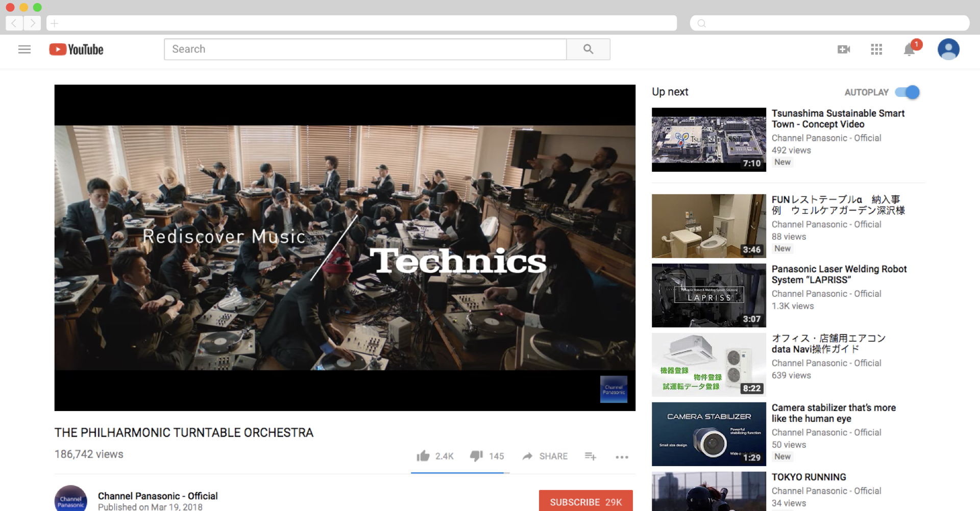Open the YouTube apps grid icon
This screenshot has height=511, width=980.
click(876, 49)
